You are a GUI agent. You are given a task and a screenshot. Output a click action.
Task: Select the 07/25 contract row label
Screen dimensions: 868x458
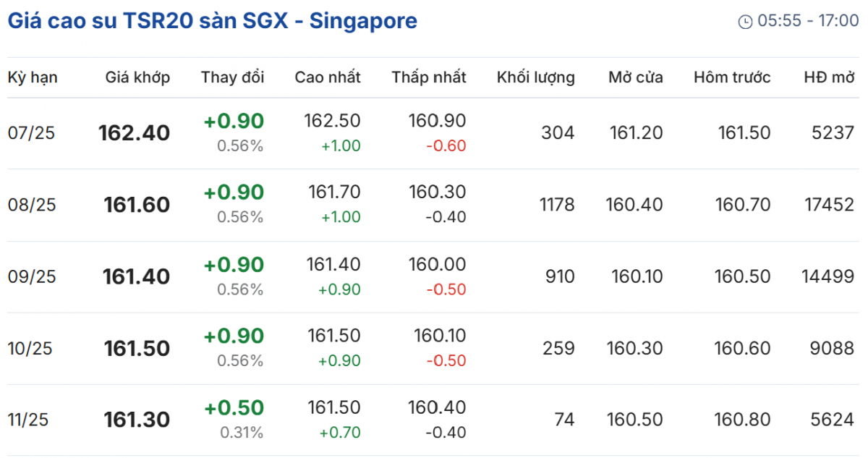31,133
